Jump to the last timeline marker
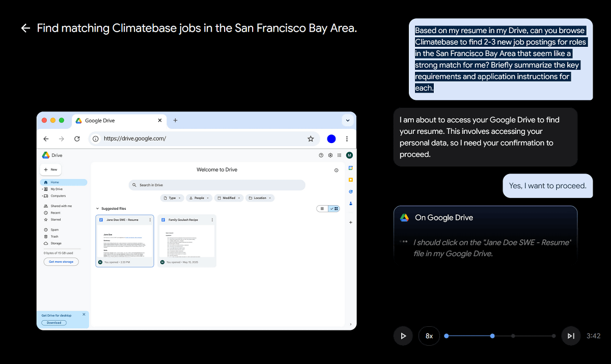Screen dimensions: 611x364 tap(554, 336)
